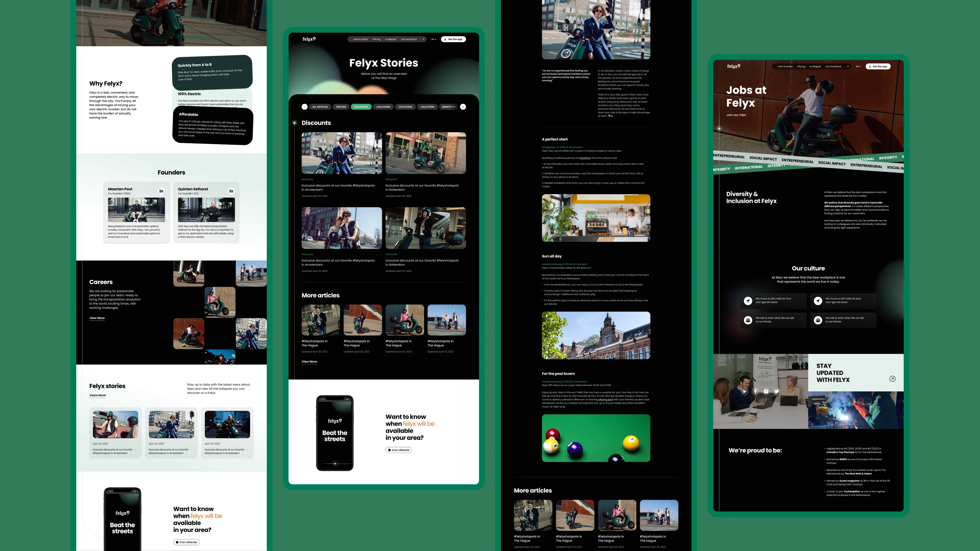The image size is (980, 551).
Task: Click the navigation arrow icon on the right culture card
Action: (x=818, y=301)
